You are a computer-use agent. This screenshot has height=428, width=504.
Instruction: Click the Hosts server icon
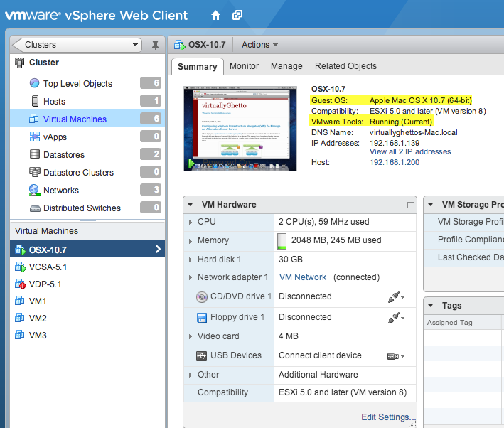point(35,101)
